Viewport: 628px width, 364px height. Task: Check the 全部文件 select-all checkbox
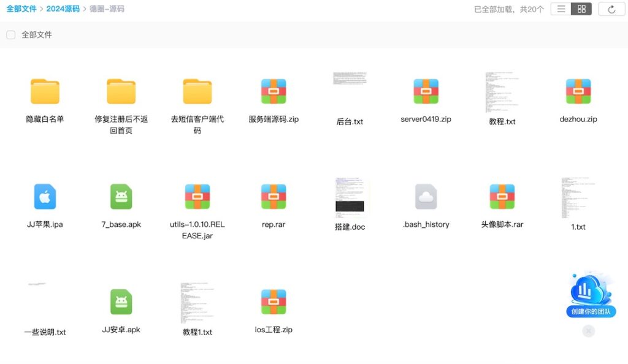pyautogui.click(x=10, y=35)
